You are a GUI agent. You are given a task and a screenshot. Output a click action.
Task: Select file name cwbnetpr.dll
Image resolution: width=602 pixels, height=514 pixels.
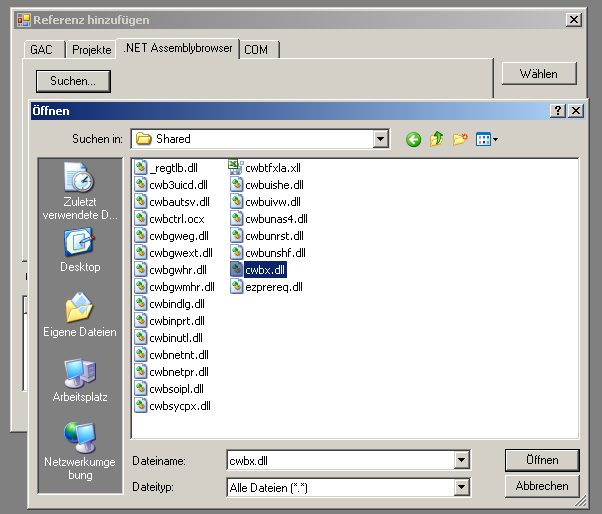click(x=179, y=372)
